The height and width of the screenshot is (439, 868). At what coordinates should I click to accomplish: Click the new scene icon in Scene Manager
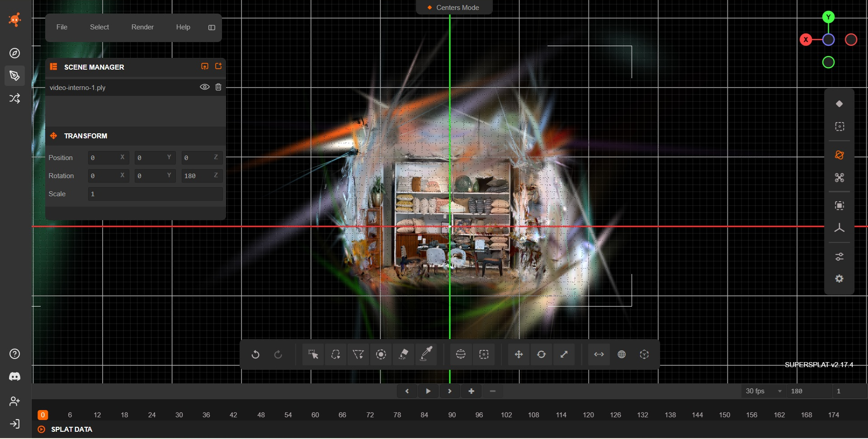[x=218, y=66]
